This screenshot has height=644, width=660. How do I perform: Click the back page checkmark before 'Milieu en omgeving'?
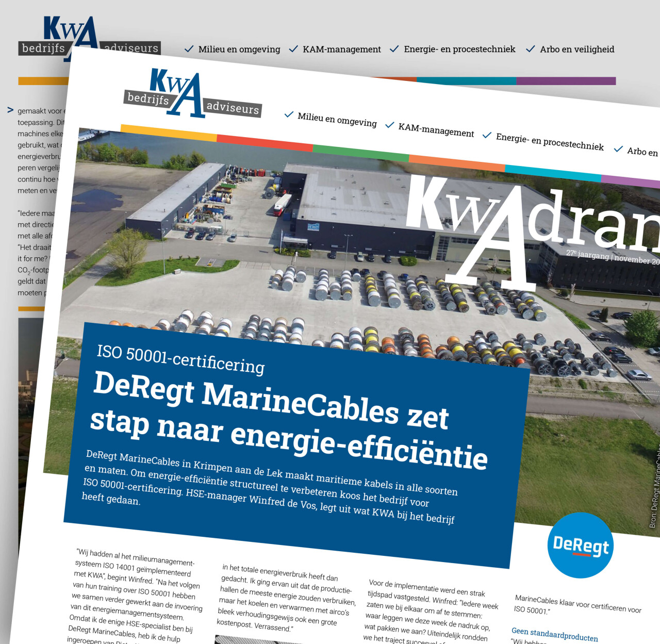(x=189, y=49)
